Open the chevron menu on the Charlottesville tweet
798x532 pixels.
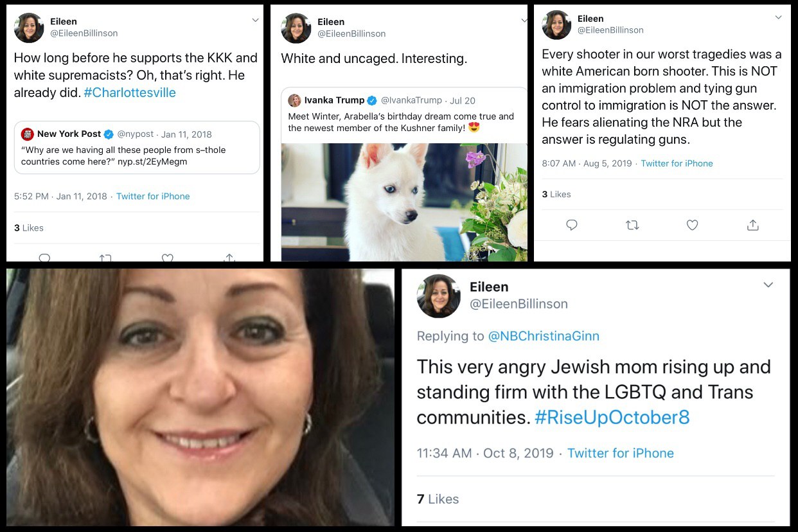[255, 21]
